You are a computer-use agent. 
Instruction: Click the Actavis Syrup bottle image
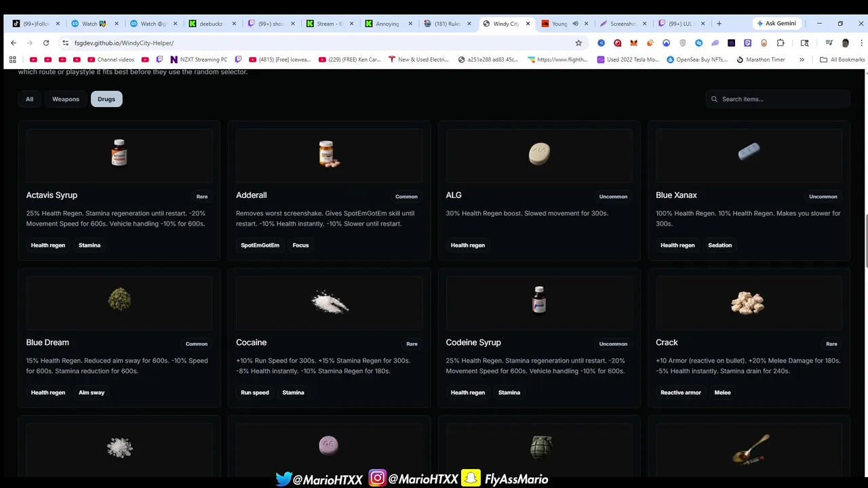tap(119, 152)
